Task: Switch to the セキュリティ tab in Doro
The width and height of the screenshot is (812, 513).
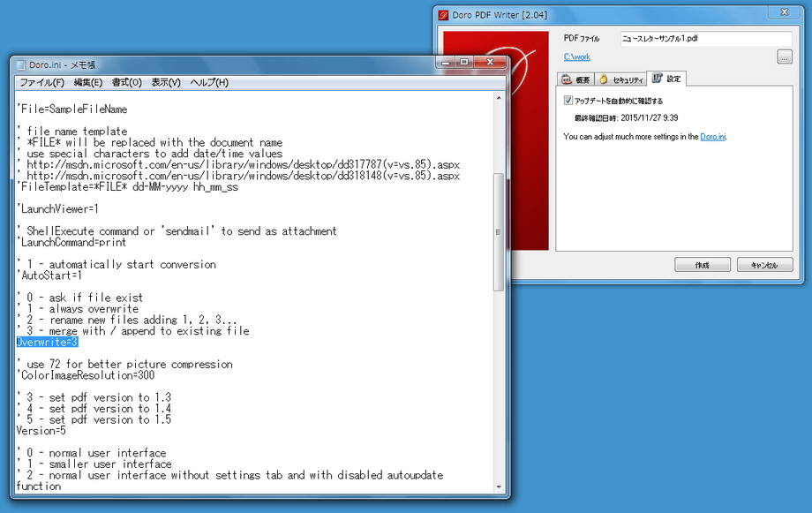Action: pyautogui.click(x=620, y=79)
